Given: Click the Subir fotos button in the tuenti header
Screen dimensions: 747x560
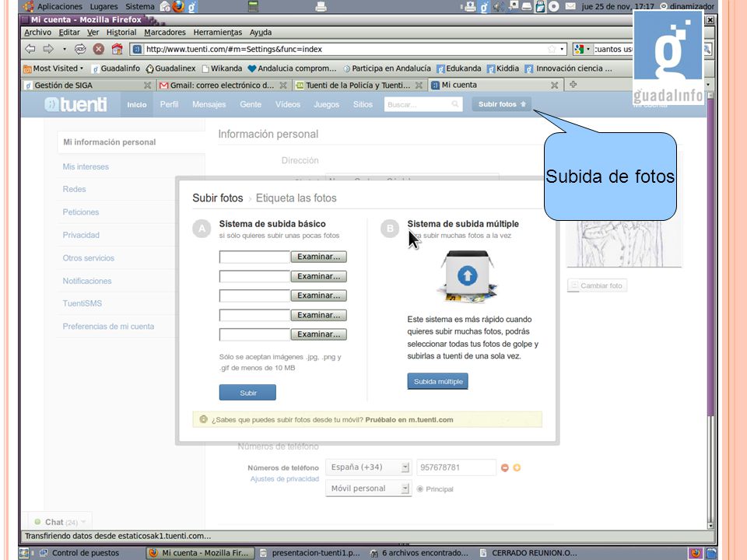Looking at the screenshot, I should (502, 103).
